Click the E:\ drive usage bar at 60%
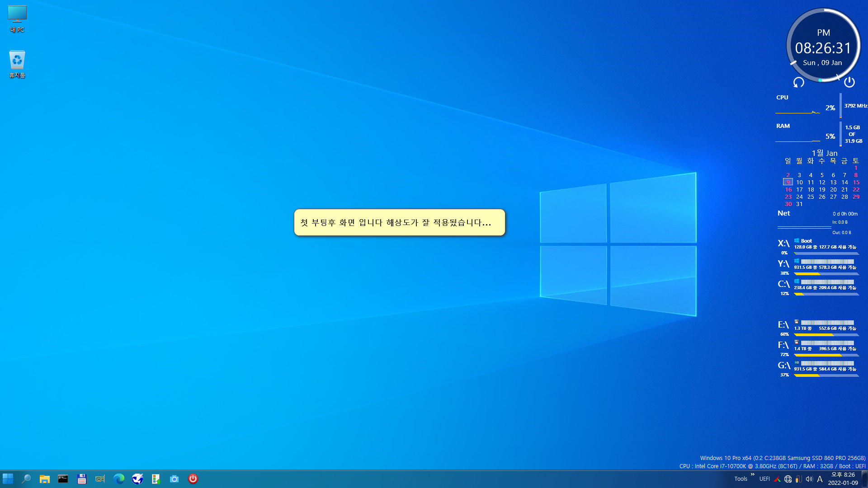The image size is (868, 488). 826,335
